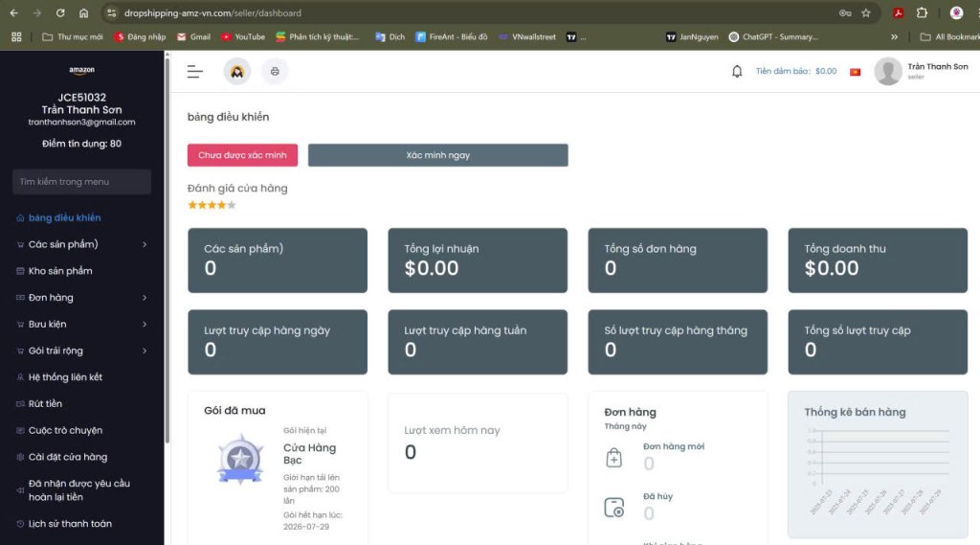Click the Thống kê bán hàng chart
Viewport: 980px width, 545px height.
click(x=878, y=465)
